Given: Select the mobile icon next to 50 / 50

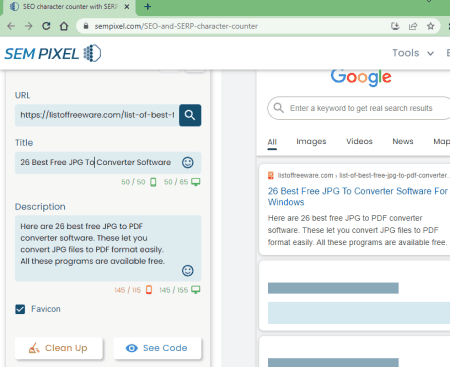Looking at the screenshot, I should [153, 182].
